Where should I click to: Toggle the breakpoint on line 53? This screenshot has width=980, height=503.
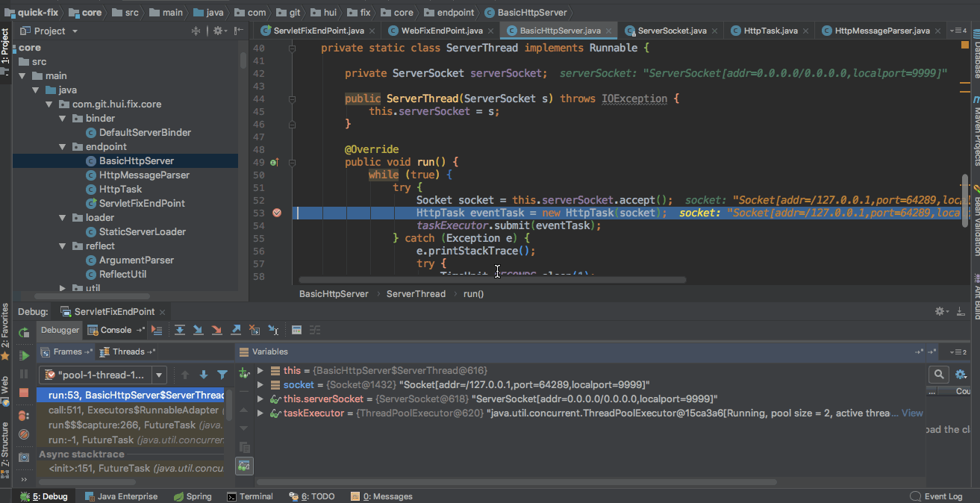277,213
